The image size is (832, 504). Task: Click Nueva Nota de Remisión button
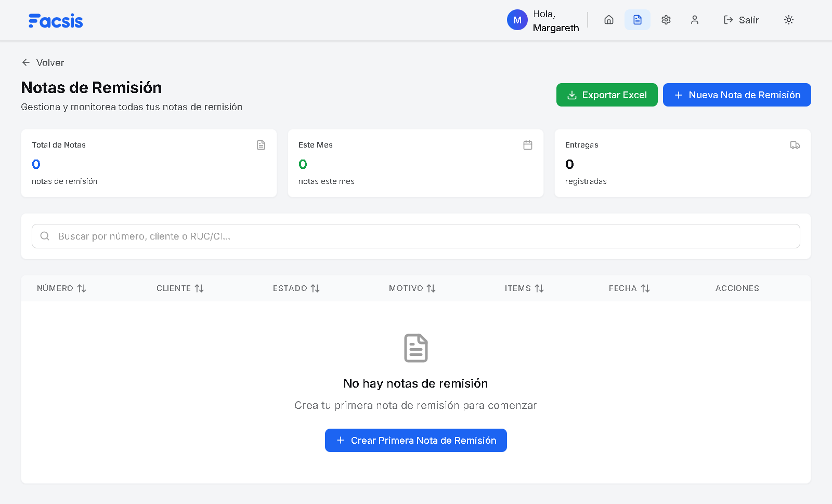click(737, 95)
